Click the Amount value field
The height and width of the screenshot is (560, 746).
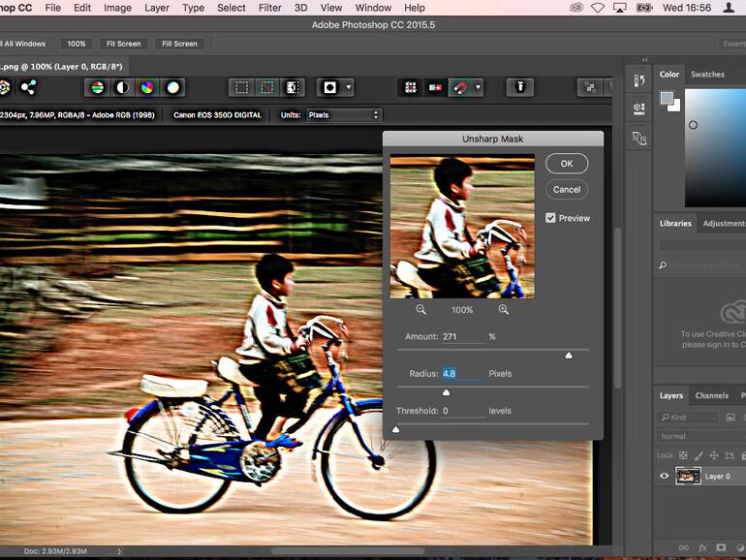464,336
